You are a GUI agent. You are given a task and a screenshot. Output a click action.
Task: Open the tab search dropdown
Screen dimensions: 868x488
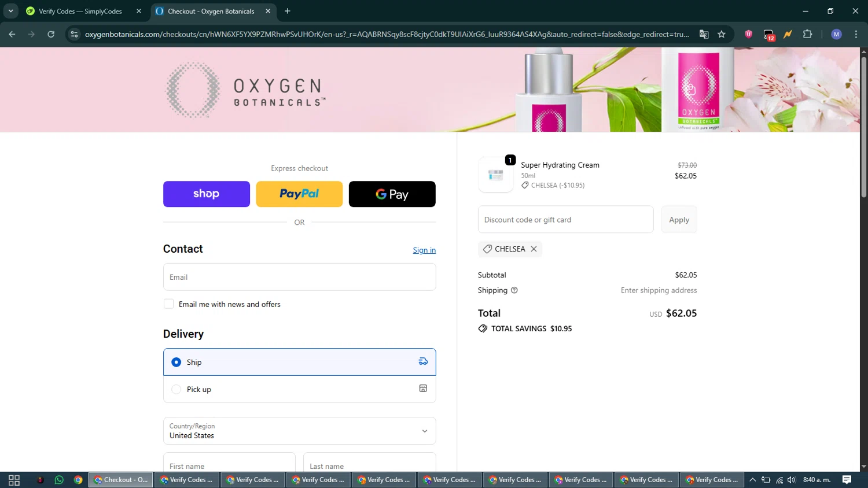point(10,11)
